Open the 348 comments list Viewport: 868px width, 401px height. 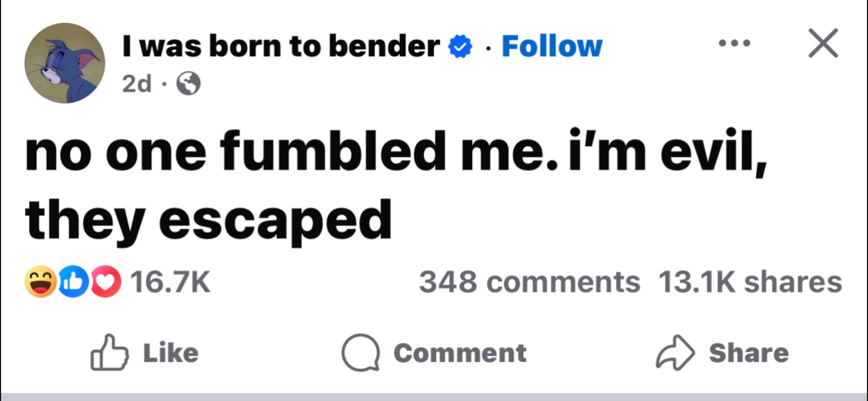point(530,282)
